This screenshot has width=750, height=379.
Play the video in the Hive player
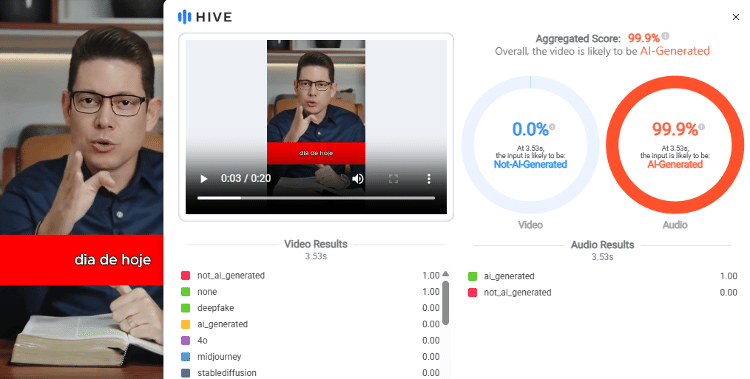(204, 179)
